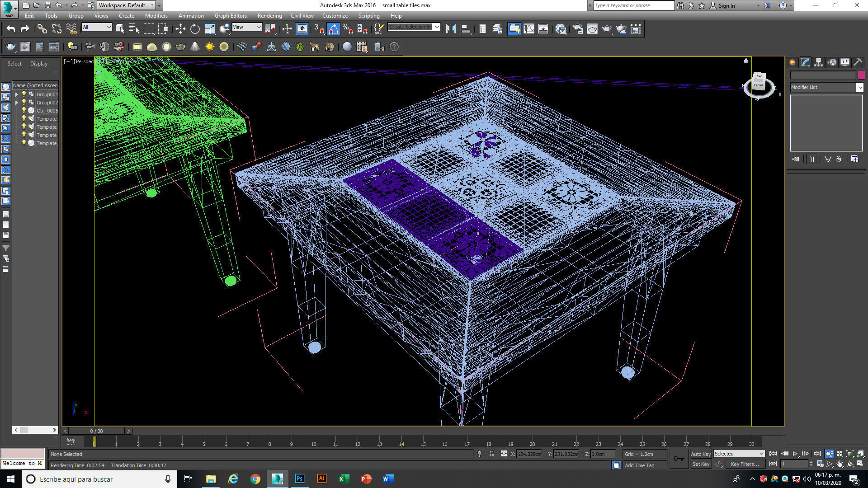Image resolution: width=868 pixels, height=488 pixels.
Task: Select the Select and Rotate tool
Action: coord(195,29)
